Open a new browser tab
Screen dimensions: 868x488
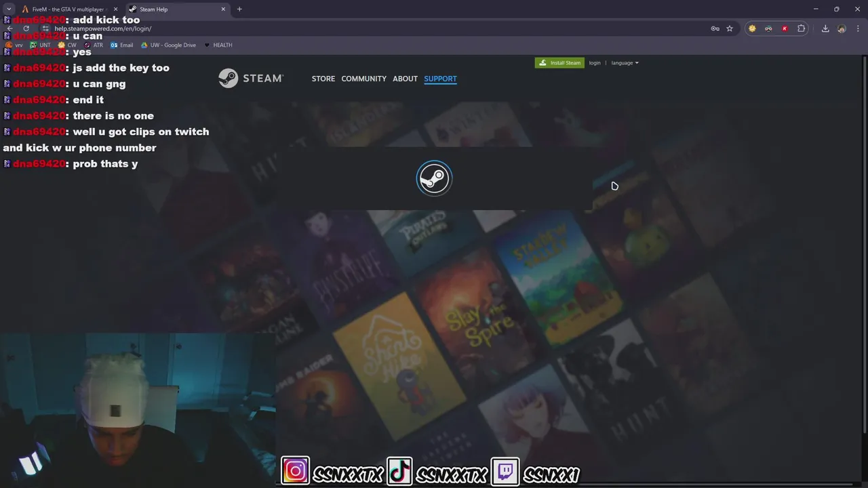click(x=239, y=9)
